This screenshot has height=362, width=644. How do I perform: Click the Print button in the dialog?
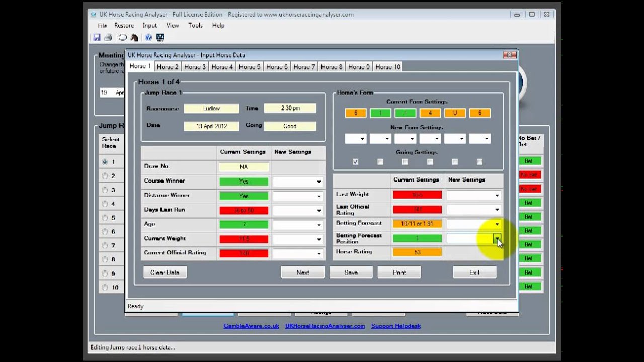(x=399, y=272)
